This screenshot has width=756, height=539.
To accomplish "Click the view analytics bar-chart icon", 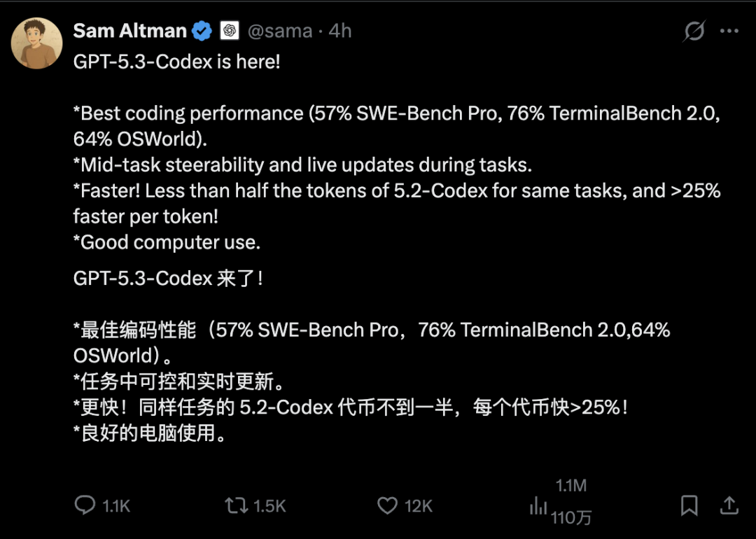I will (538, 505).
